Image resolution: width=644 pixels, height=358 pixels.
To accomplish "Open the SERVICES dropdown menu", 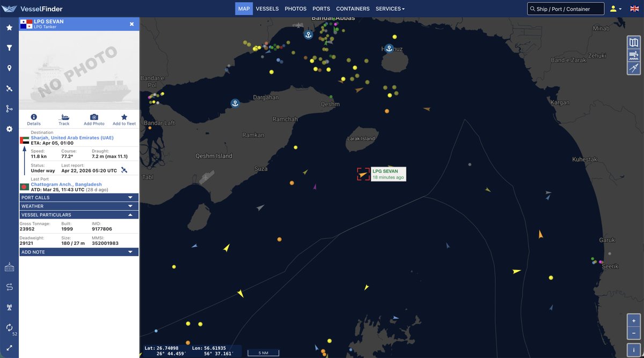I will click(390, 9).
